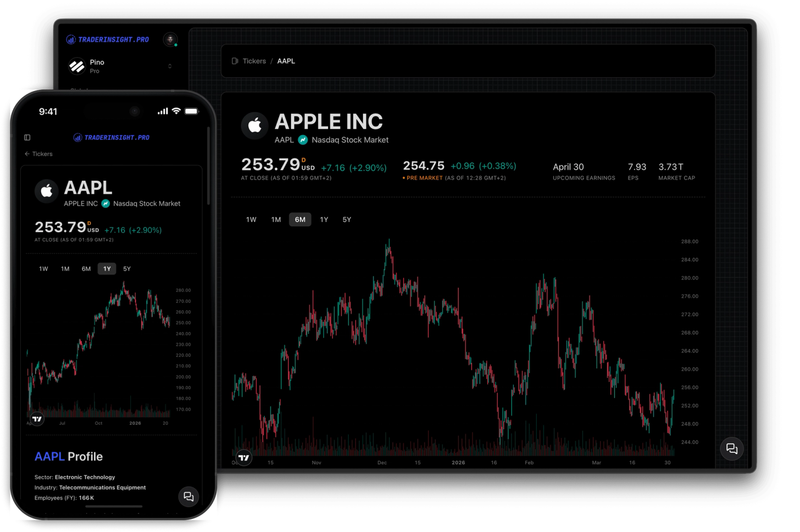Select the 6M range tab on the tablet

coord(300,219)
